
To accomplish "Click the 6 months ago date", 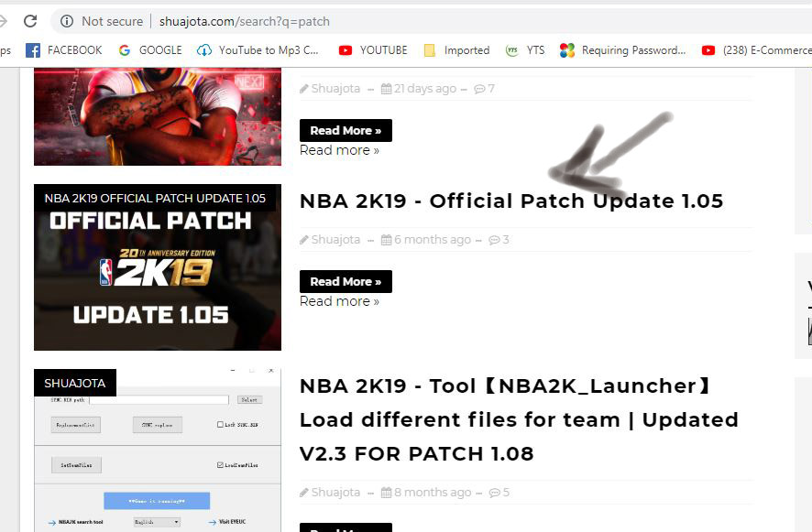I will (432, 240).
